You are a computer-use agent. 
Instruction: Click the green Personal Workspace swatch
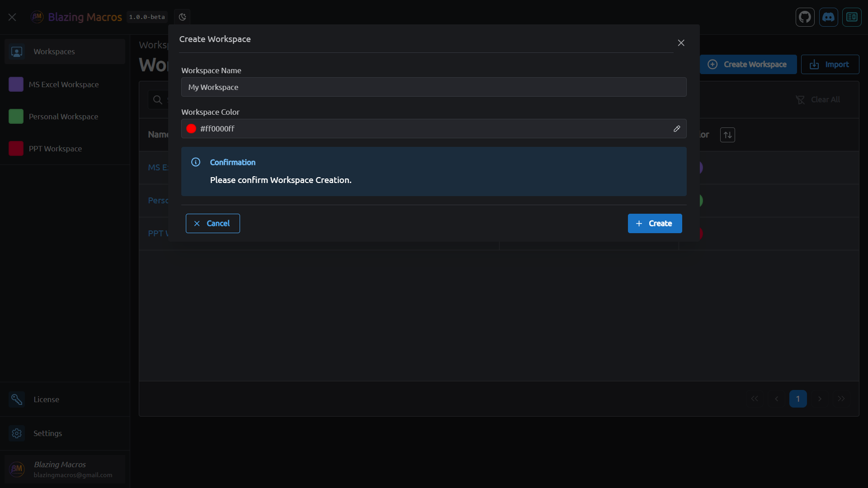click(x=16, y=117)
